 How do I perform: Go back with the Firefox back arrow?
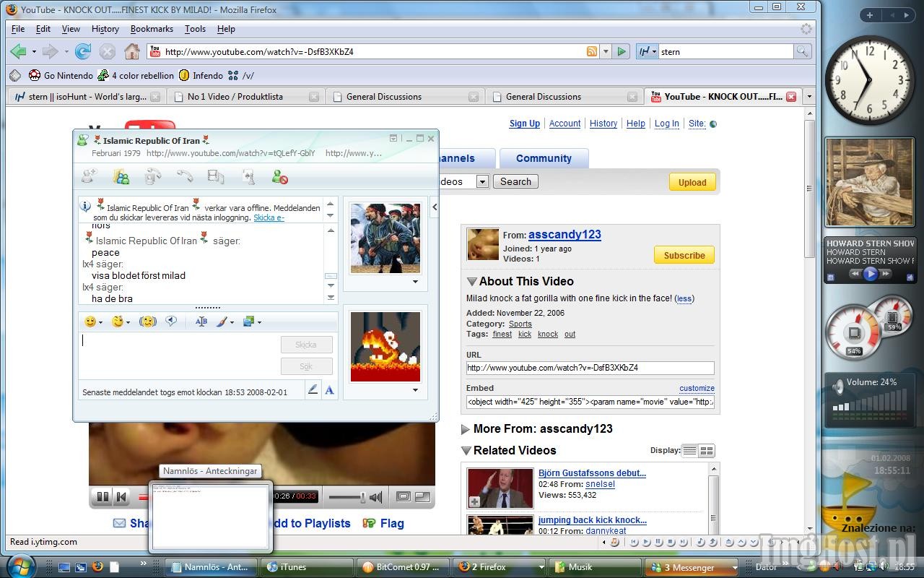(x=18, y=51)
